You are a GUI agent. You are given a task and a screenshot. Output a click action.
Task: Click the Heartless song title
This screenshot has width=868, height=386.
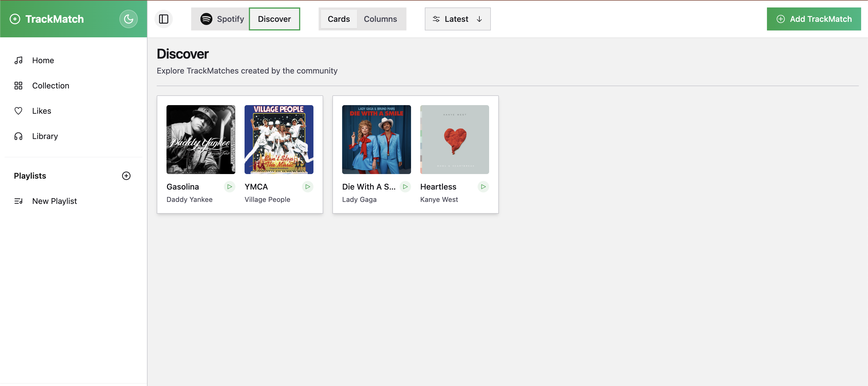click(438, 187)
